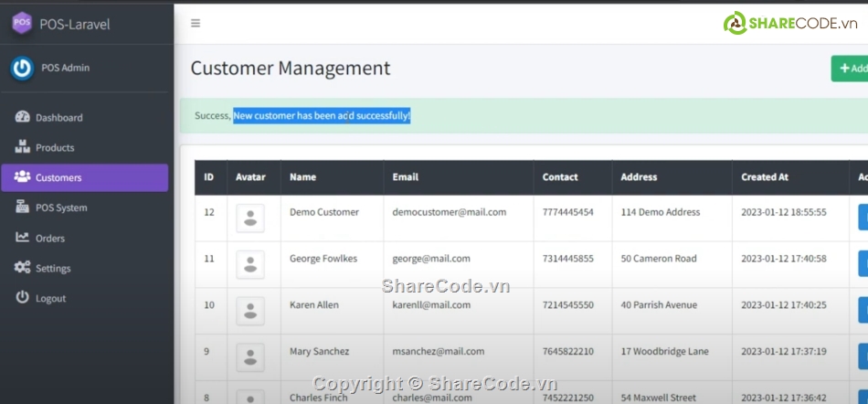Viewport: 868px width, 404px height.
Task: Click timestamp 2023-01-12 18:55:55
Action: (x=784, y=212)
